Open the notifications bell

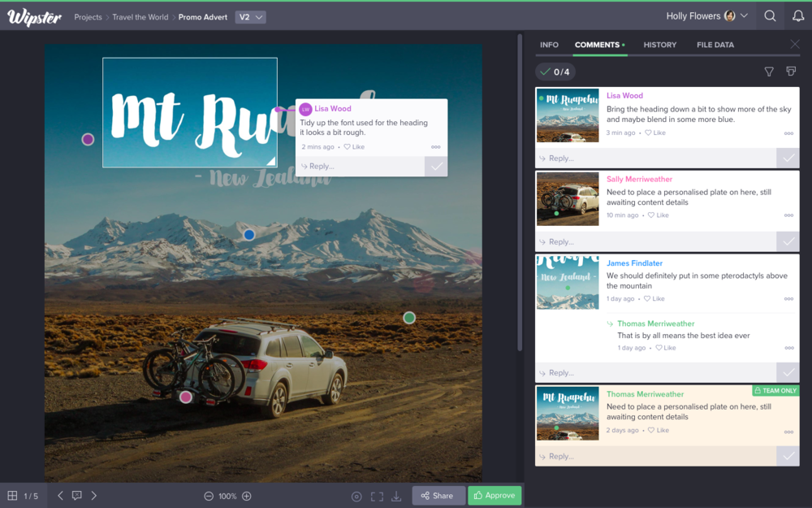[798, 16]
